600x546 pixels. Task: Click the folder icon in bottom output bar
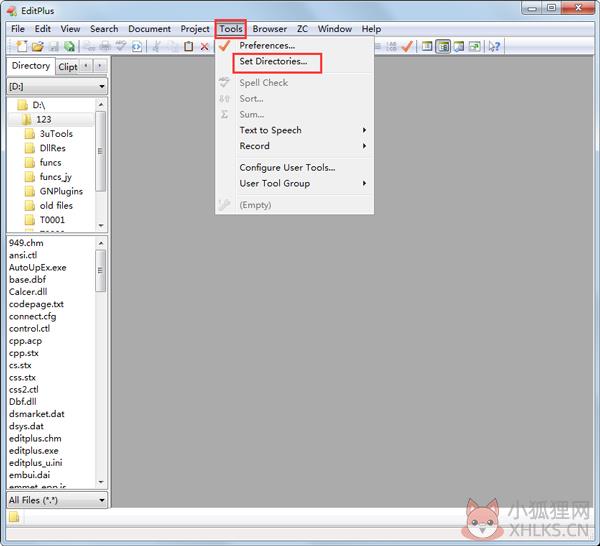14,517
